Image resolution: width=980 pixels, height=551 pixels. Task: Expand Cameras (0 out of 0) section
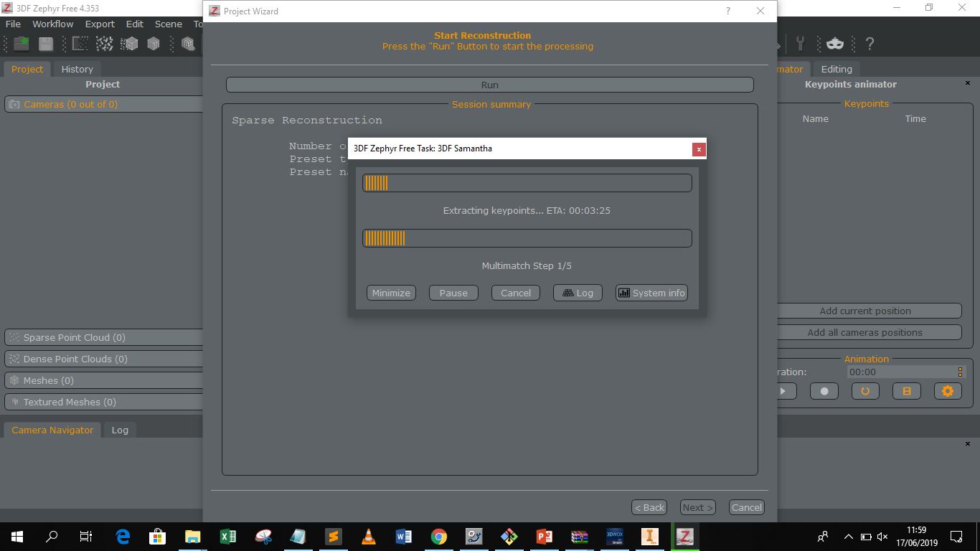(x=104, y=104)
